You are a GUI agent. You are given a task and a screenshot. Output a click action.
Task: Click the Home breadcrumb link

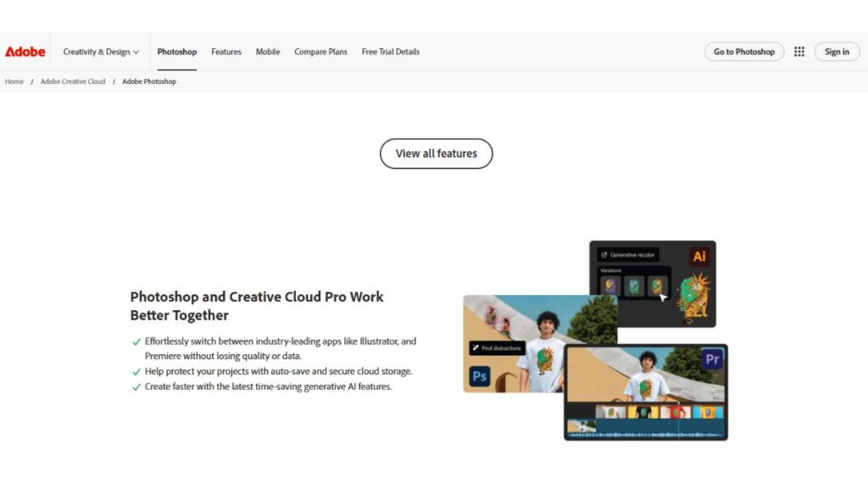(x=14, y=81)
